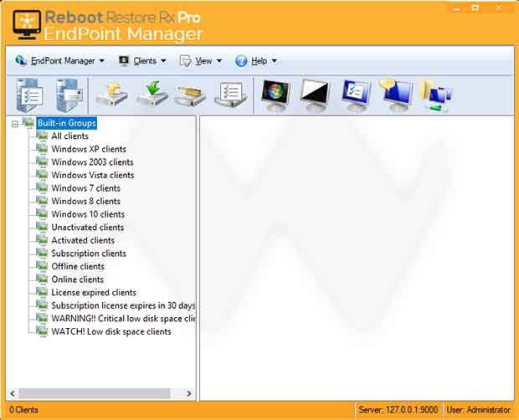Open the EndPoint Manager menu
This screenshot has width=519, height=420.
click(x=60, y=61)
